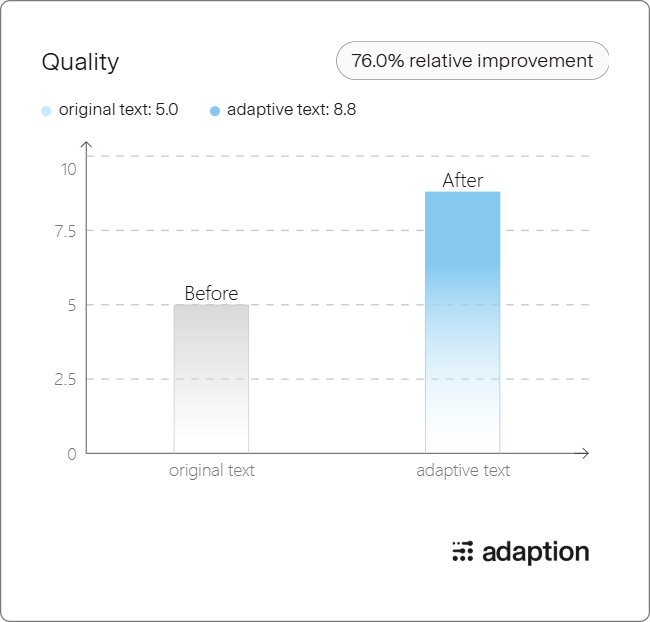The width and height of the screenshot is (650, 622).
Task: Click the Quality chart title
Action: pyautogui.click(x=80, y=62)
